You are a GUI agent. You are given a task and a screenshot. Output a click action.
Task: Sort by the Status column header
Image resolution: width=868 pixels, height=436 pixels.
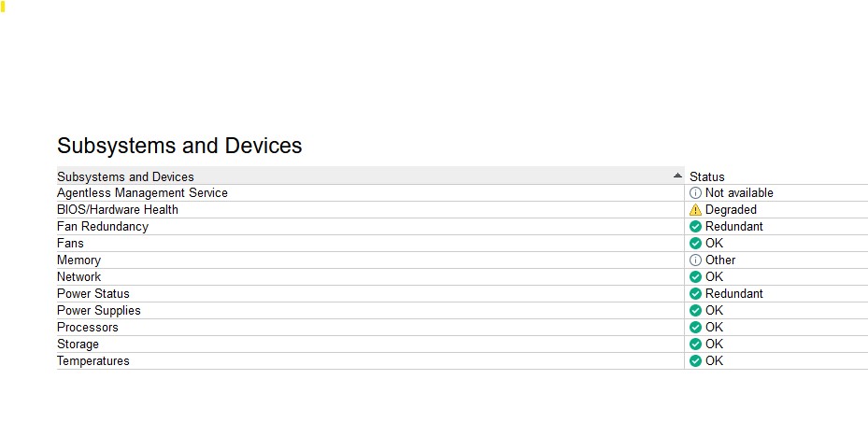coord(707,176)
